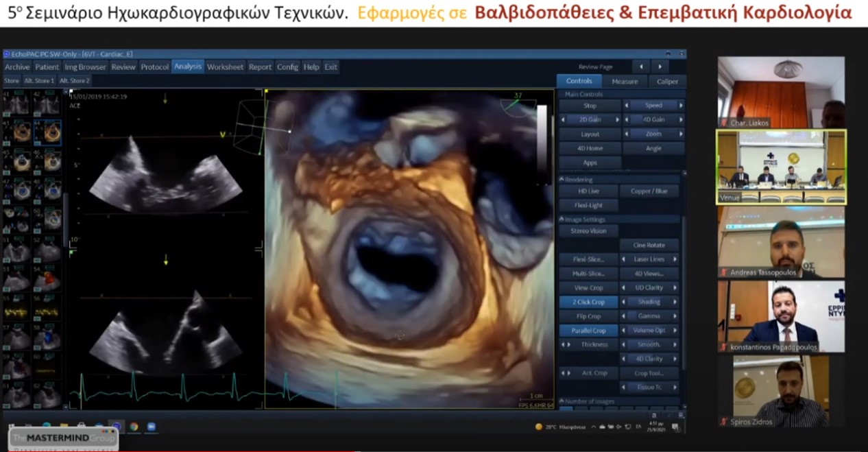Switch to the Measure tab
The image size is (868, 452).
625,81
